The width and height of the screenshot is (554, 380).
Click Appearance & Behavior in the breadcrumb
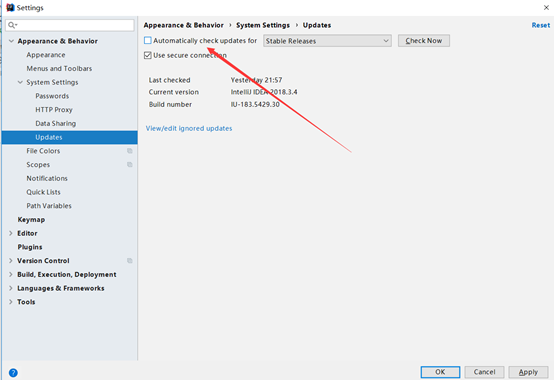[x=183, y=25]
